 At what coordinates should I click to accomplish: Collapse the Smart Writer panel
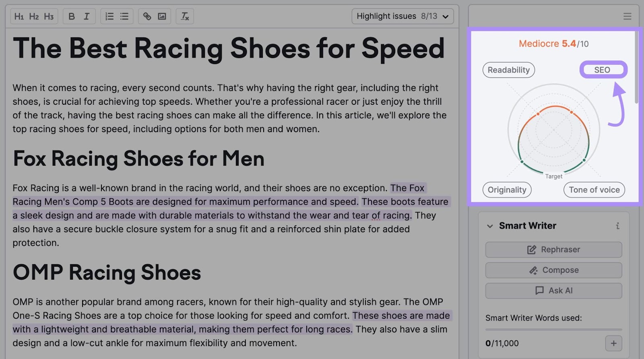pyautogui.click(x=490, y=226)
